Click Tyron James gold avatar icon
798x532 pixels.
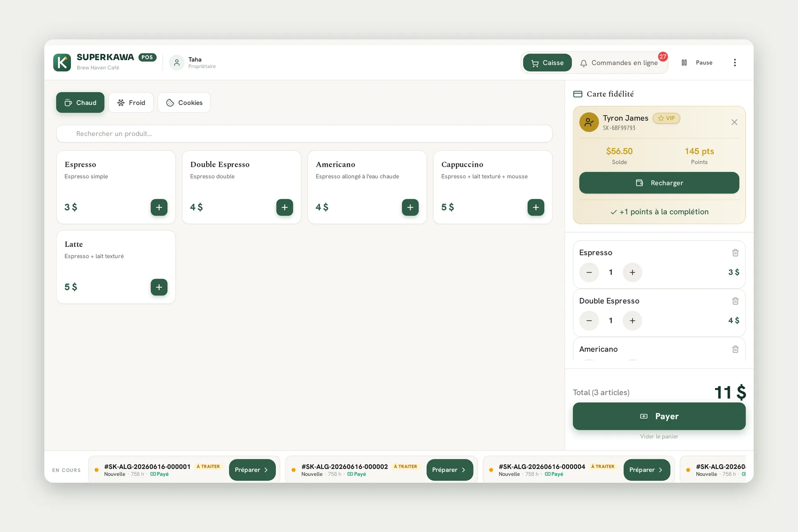tap(589, 122)
